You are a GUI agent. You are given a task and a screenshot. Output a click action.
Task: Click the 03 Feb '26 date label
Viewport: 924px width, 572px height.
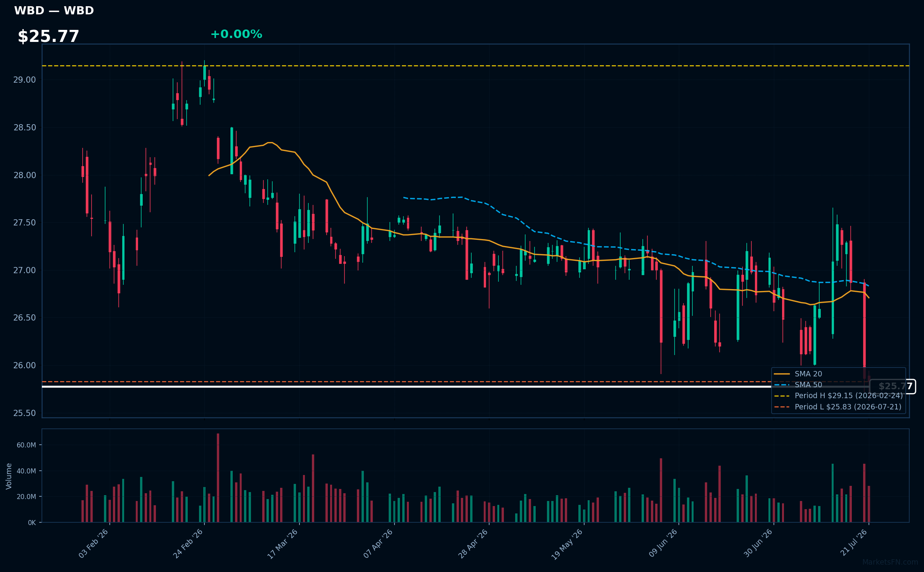93,544
